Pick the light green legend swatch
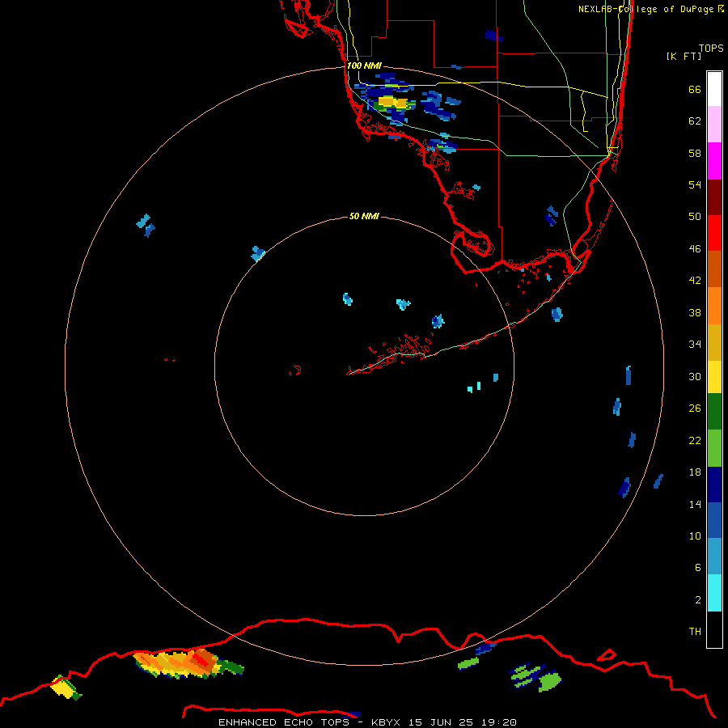728x728 pixels. click(x=714, y=448)
